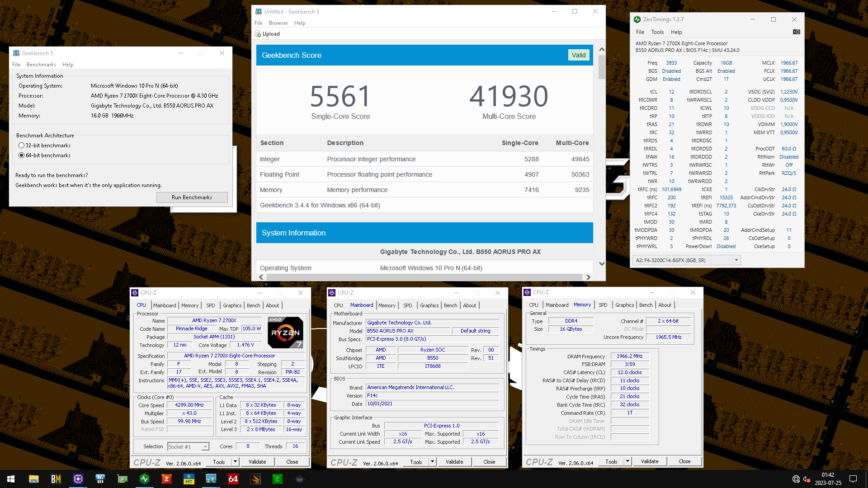The height and width of the screenshot is (488, 868).
Task: Open the orange 3DMark taskbar icon
Action: pos(255,479)
